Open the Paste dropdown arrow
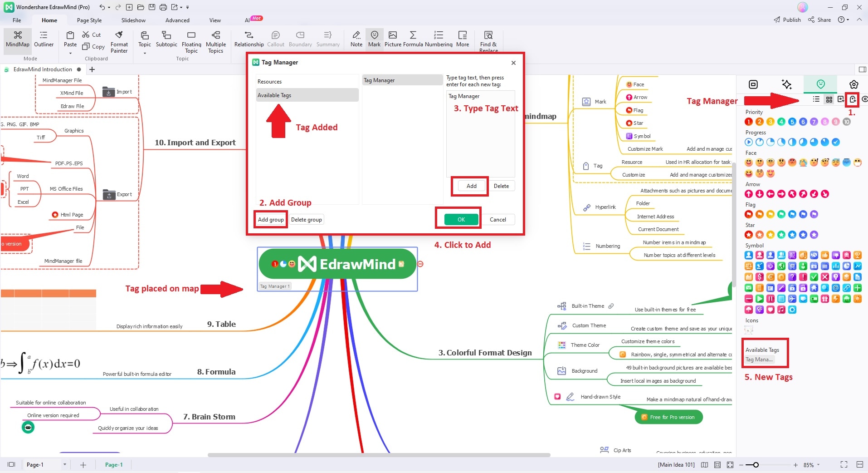Viewport: 868px width, 473px height. click(70, 54)
